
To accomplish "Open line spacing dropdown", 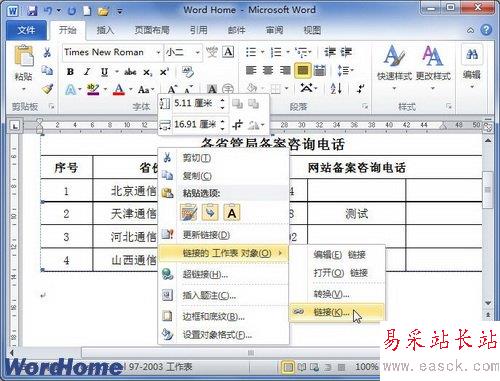I will (345, 70).
